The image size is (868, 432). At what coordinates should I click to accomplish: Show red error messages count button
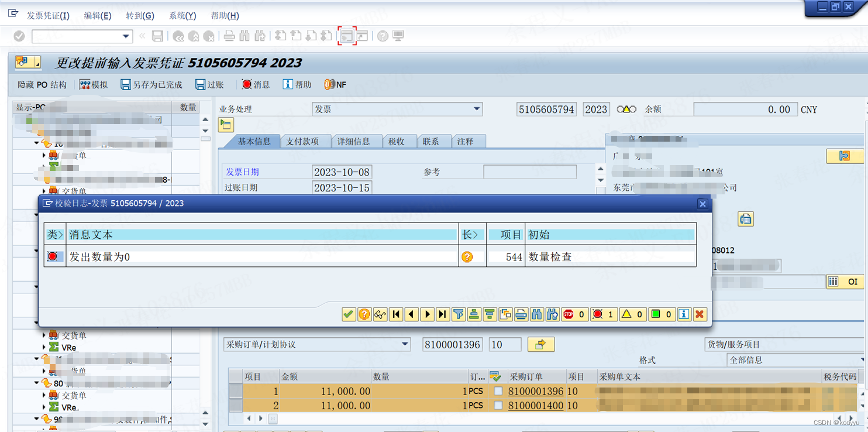pos(604,314)
